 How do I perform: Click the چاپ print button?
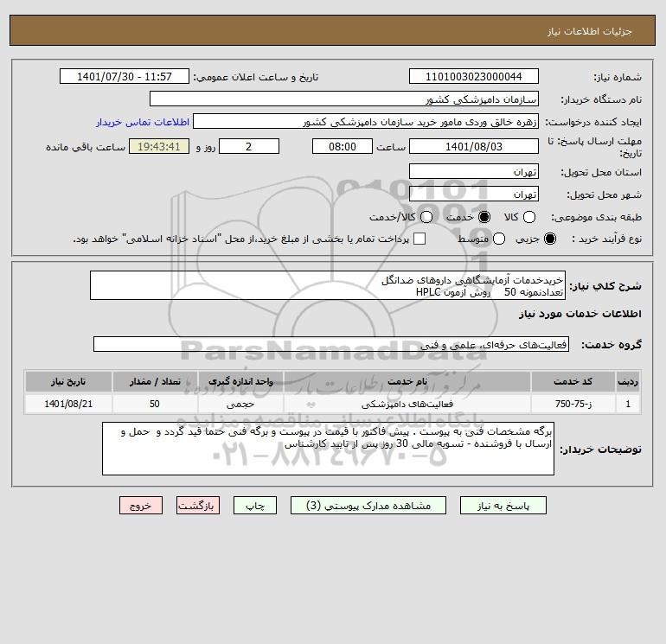[255, 506]
